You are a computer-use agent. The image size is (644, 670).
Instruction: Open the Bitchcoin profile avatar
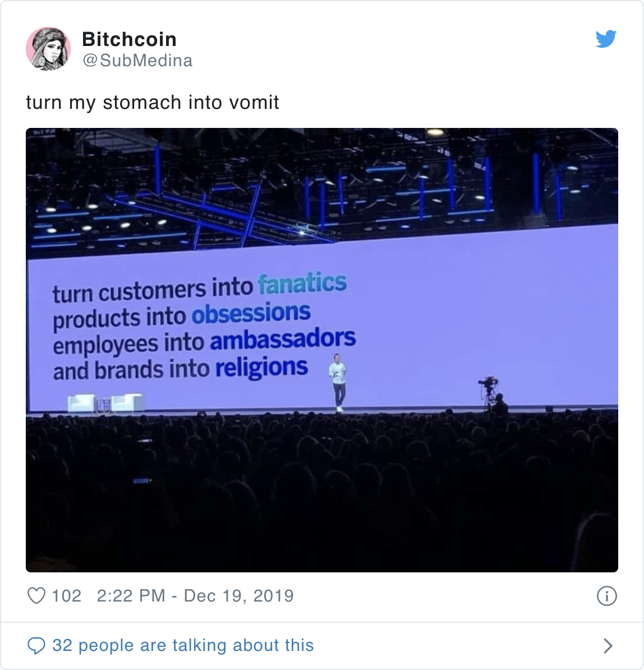pos(48,49)
